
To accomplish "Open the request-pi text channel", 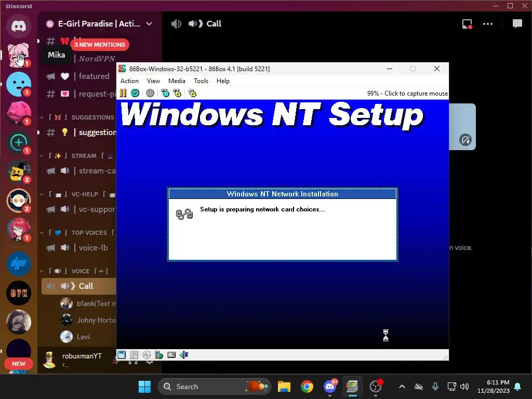I will (79, 94).
